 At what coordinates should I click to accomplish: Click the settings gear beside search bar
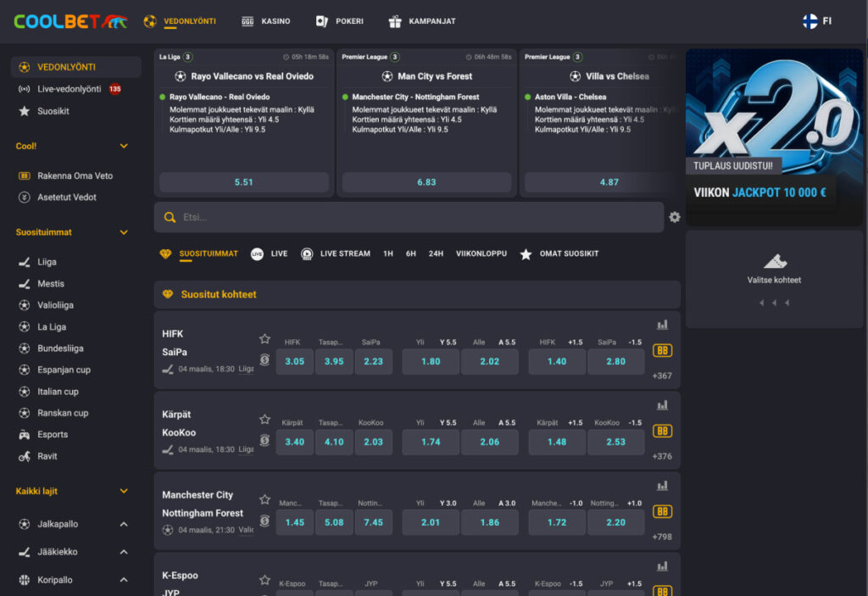pyautogui.click(x=674, y=217)
